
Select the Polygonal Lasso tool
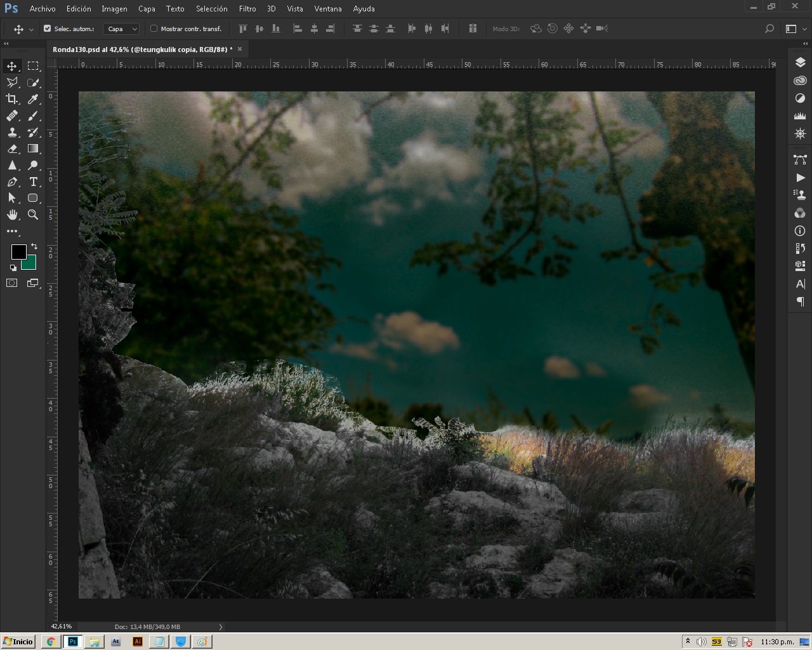click(x=12, y=83)
